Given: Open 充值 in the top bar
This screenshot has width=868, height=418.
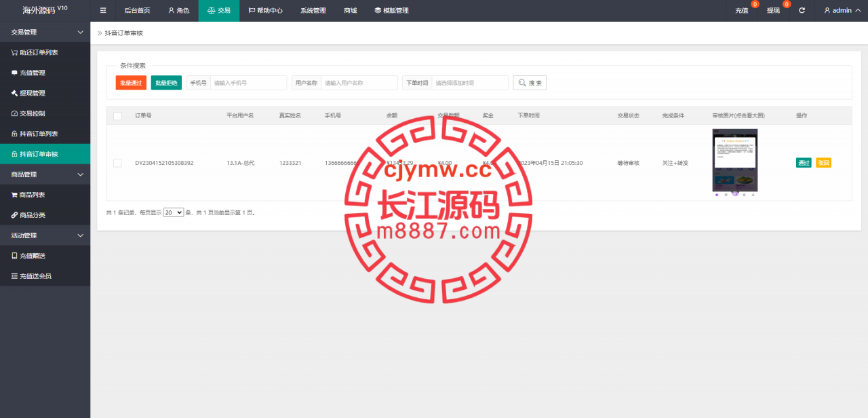Looking at the screenshot, I should point(741,11).
